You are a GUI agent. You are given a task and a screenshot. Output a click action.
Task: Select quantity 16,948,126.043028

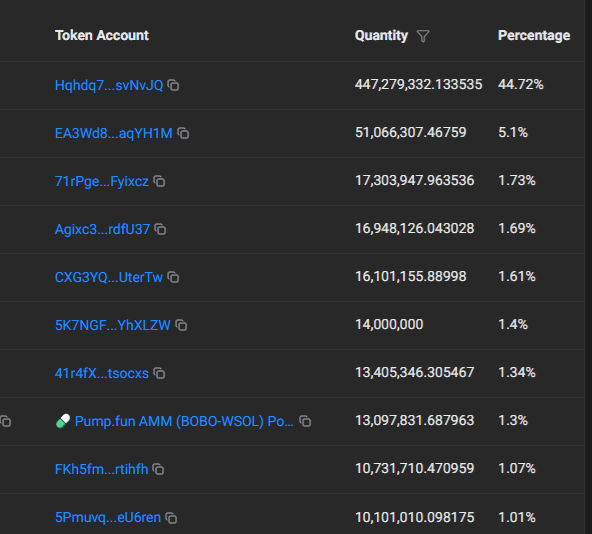click(x=415, y=228)
